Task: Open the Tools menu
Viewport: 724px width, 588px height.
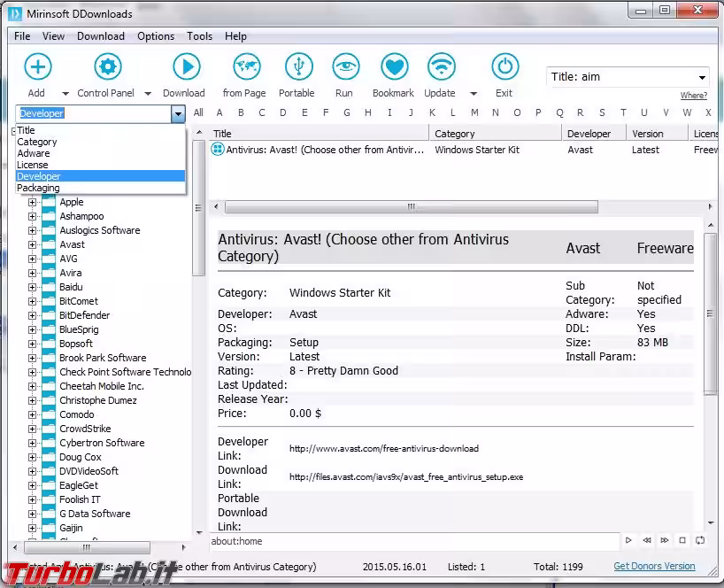Action: tap(199, 36)
